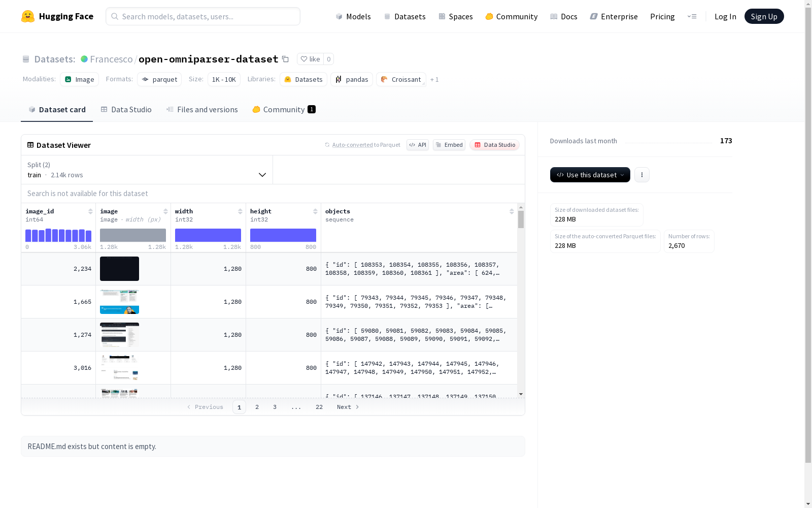Open thumbnail for image_id 3,016
Image resolution: width=812 pixels, height=508 pixels.
click(x=119, y=368)
